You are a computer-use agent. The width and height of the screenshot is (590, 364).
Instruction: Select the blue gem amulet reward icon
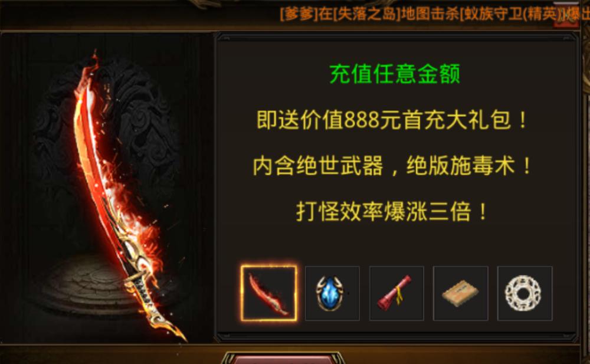[332, 293]
